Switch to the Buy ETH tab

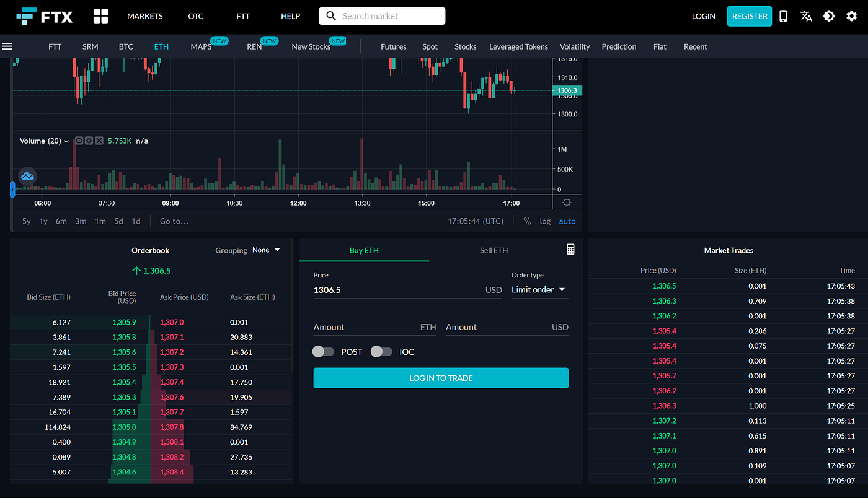point(364,250)
